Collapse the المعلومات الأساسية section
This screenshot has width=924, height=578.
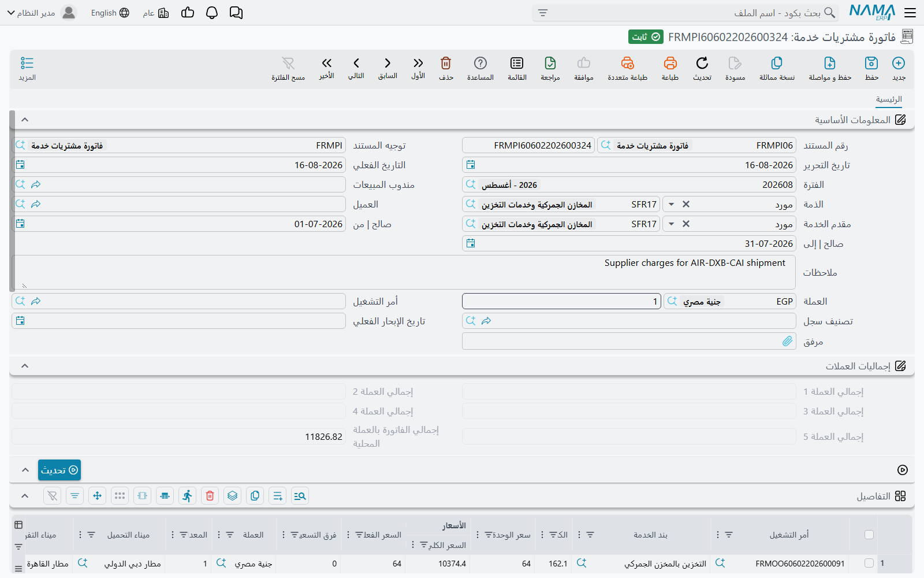point(25,120)
